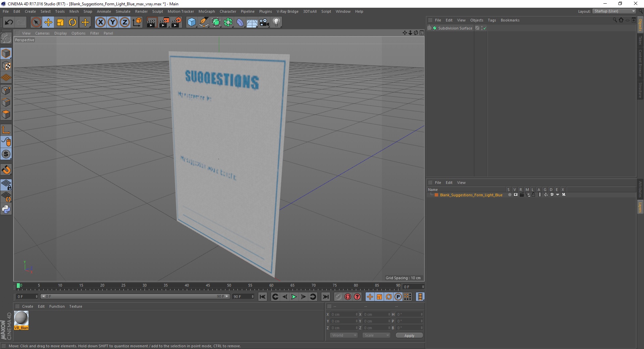Click home icon in Object Manager header

tap(621, 20)
